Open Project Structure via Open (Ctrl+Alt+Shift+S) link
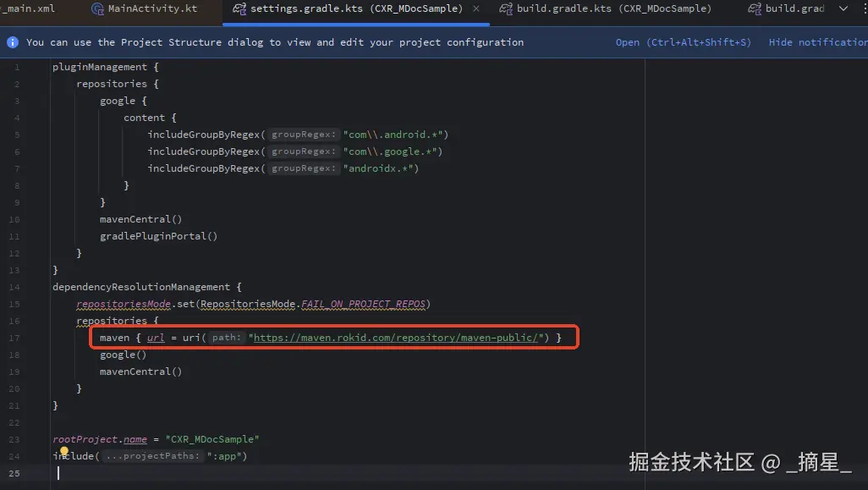This screenshot has width=868, height=490. 683,42
